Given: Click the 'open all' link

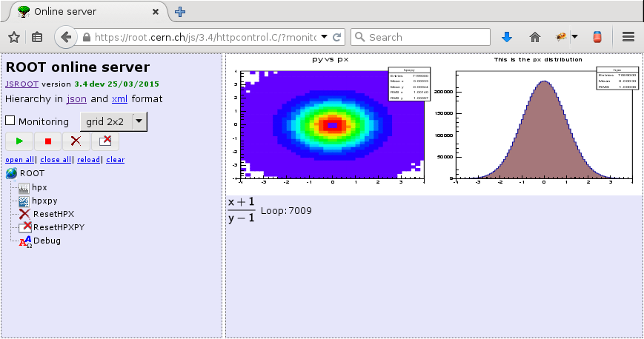Looking at the screenshot, I should point(19,160).
